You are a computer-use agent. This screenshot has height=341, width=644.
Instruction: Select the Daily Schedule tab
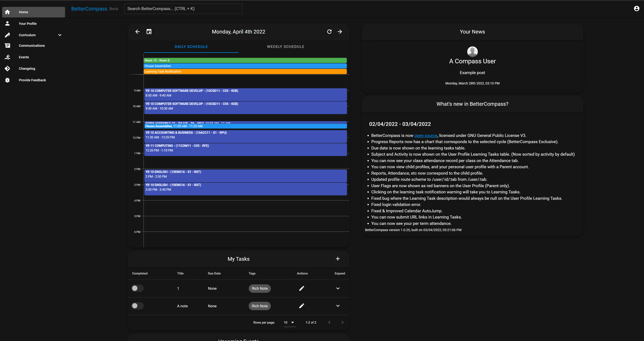point(191,47)
